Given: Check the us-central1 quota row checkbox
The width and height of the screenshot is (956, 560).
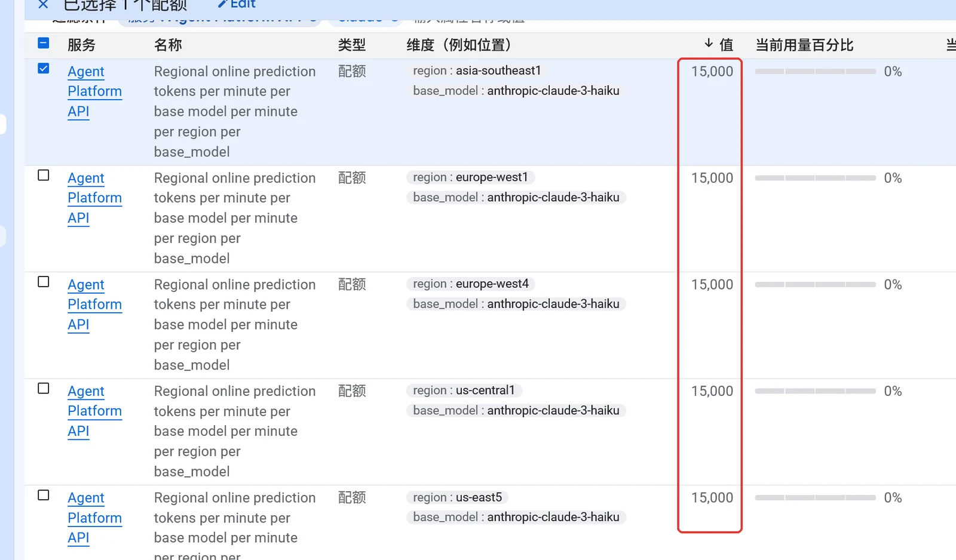Looking at the screenshot, I should [x=43, y=388].
